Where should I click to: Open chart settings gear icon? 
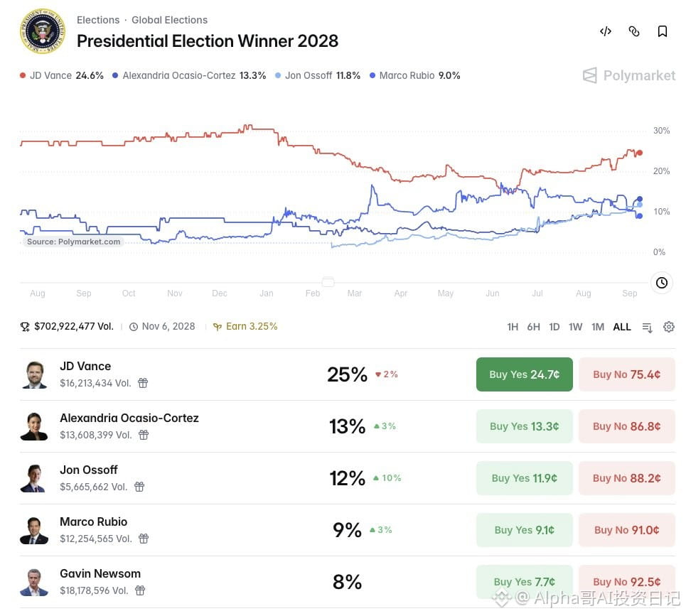[x=668, y=327]
